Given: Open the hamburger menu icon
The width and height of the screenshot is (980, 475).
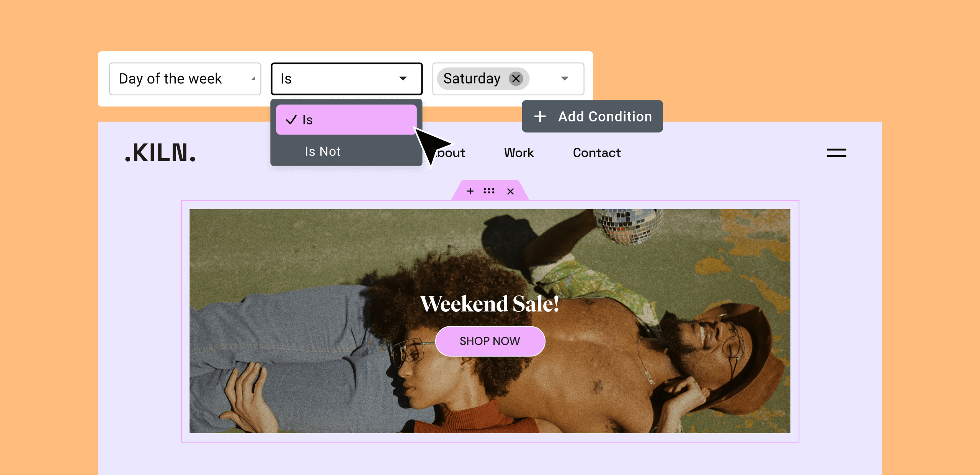Looking at the screenshot, I should (836, 153).
